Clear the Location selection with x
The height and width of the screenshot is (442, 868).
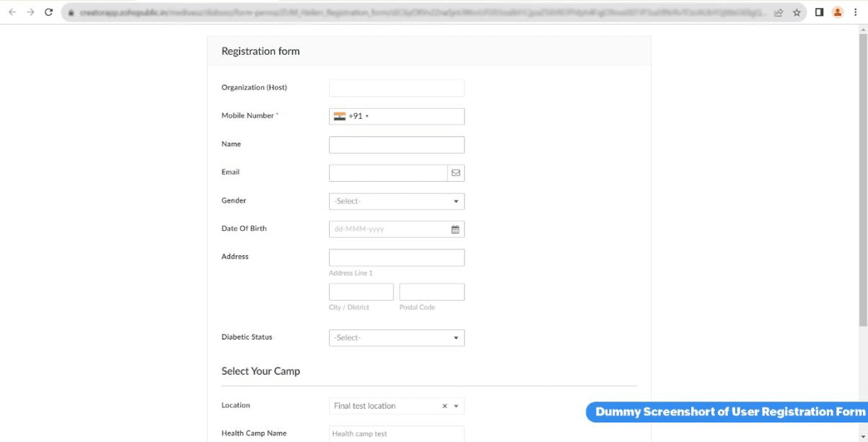[x=445, y=406]
